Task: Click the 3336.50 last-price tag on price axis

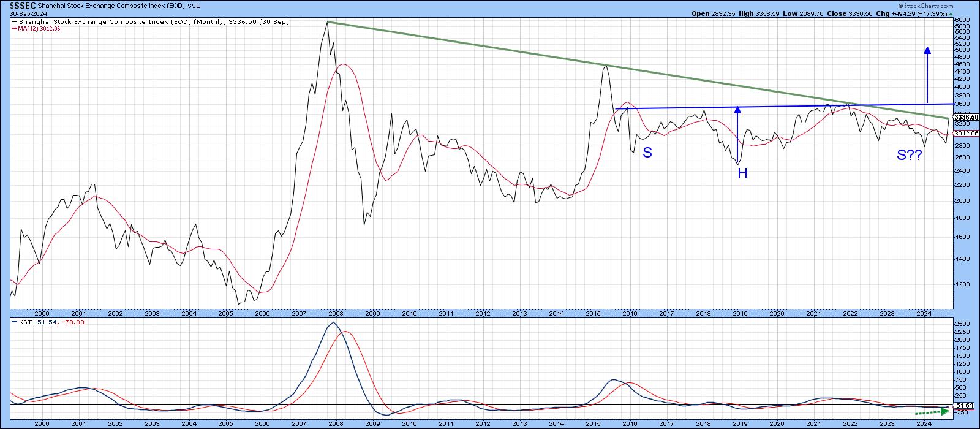Action: 967,117
